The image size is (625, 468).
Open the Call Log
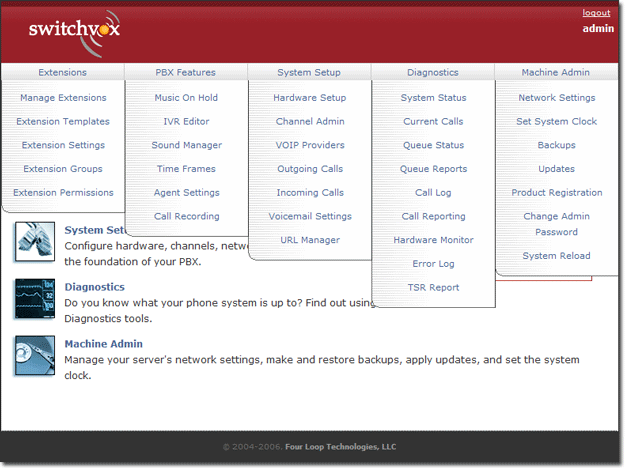pyautogui.click(x=433, y=193)
